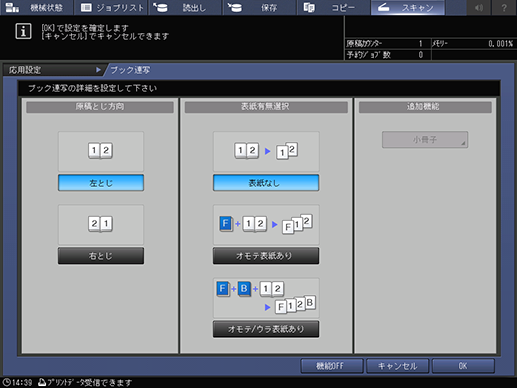Click the clock icon in status bar

(x=7, y=382)
